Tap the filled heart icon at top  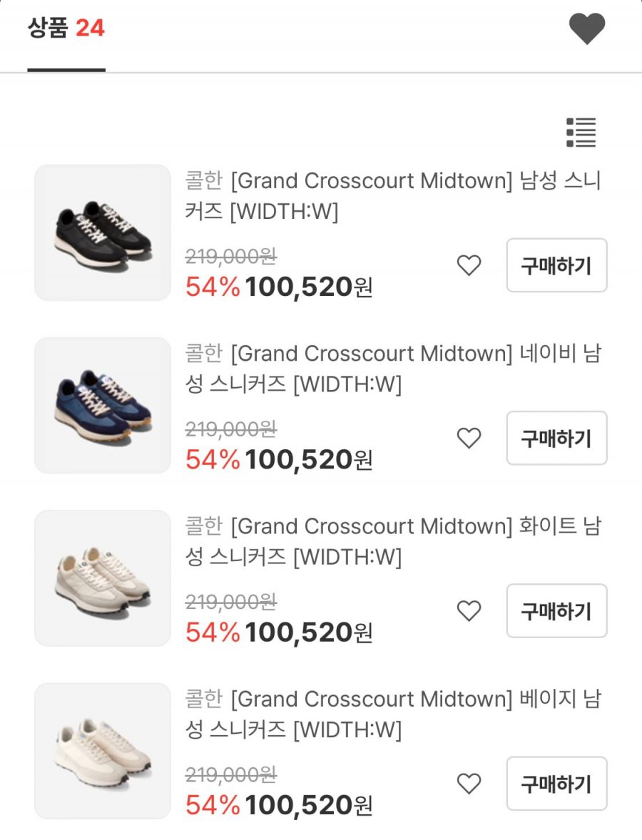tap(587, 29)
